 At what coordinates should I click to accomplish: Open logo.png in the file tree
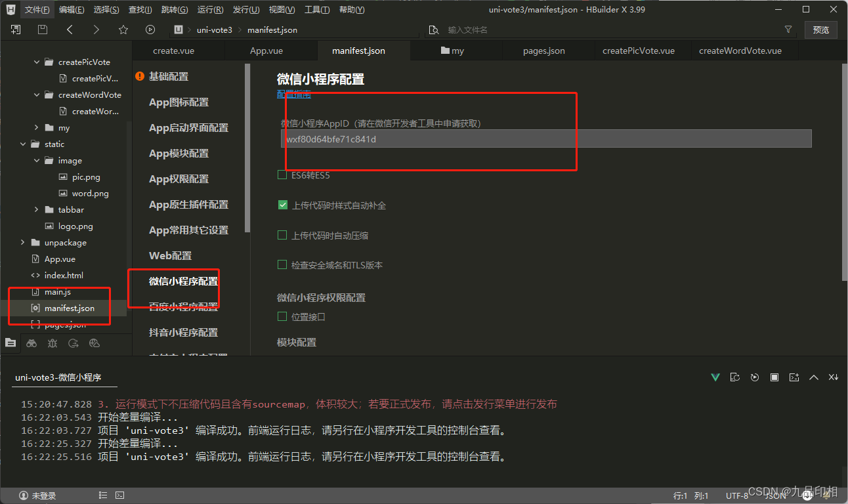pyautogui.click(x=75, y=226)
